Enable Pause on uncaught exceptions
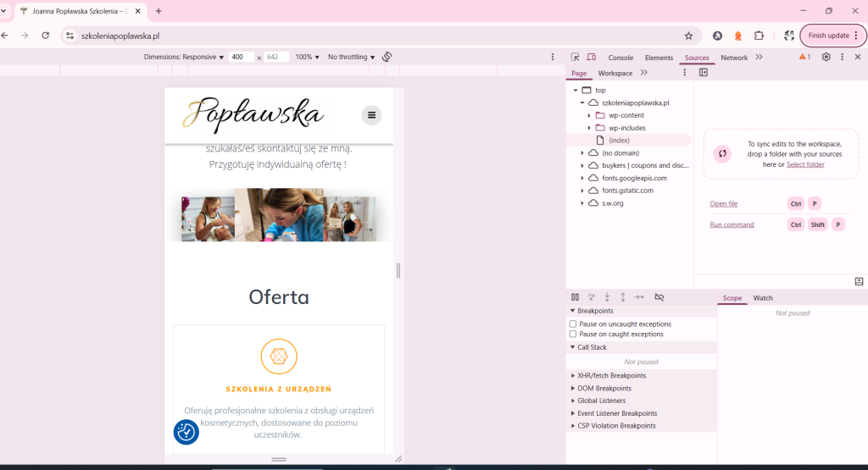Screen dimensions: 868x470 (x=573, y=324)
